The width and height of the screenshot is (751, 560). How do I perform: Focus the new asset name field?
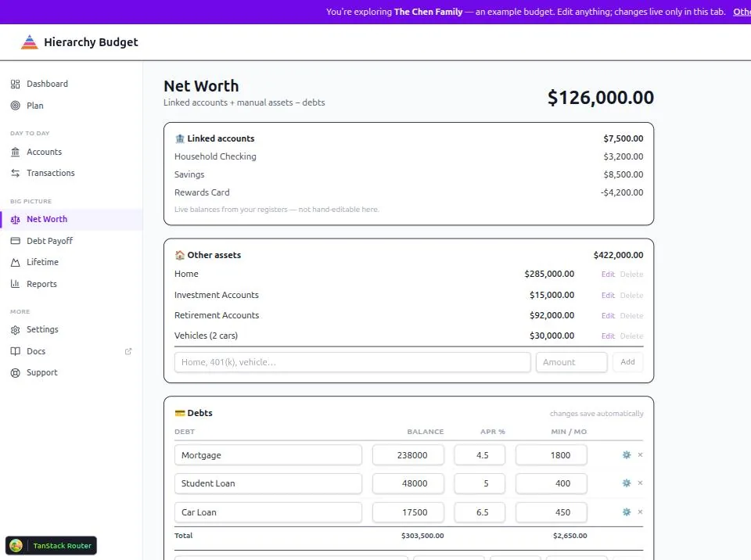(353, 362)
